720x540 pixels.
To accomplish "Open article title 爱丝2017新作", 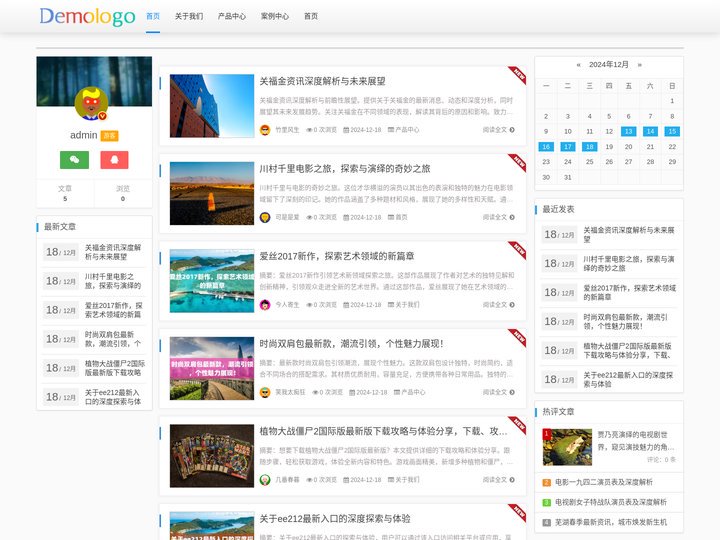I will pyautogui.click(x=337, y=256).
